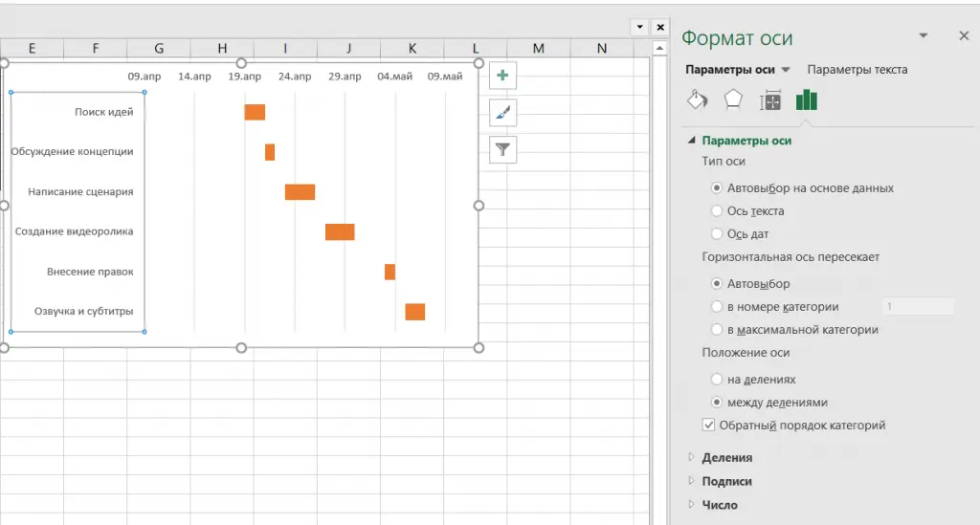Open the Size & Properties icon

[770, 100]
